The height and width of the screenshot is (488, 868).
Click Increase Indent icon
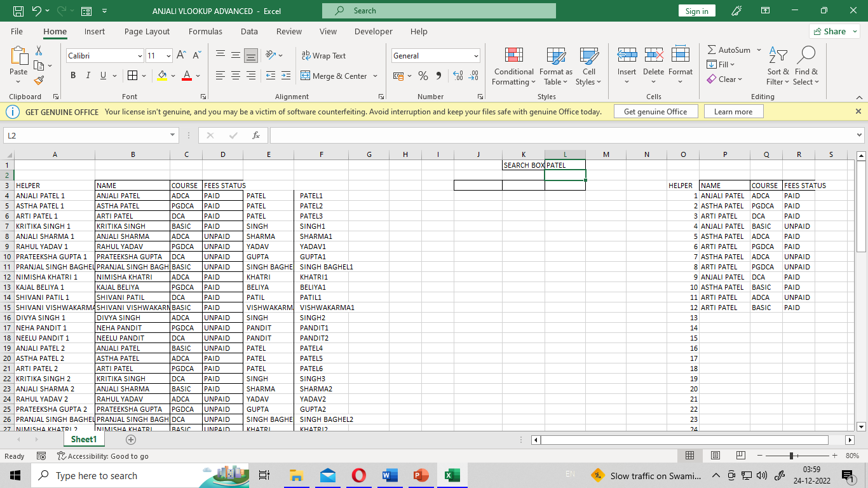pyautogui.click(x=285, y=76)
